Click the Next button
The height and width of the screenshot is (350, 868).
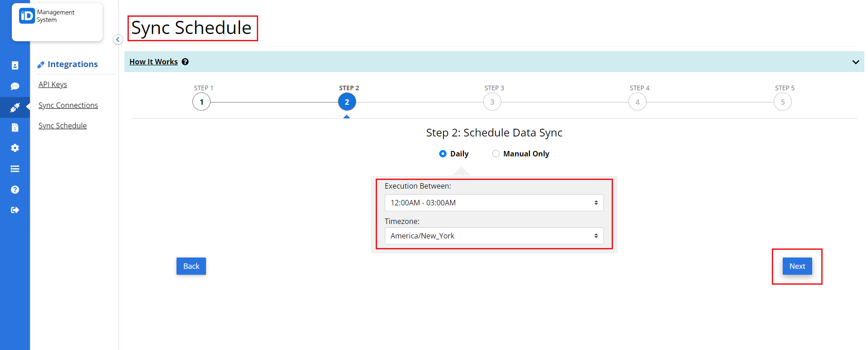797,266
